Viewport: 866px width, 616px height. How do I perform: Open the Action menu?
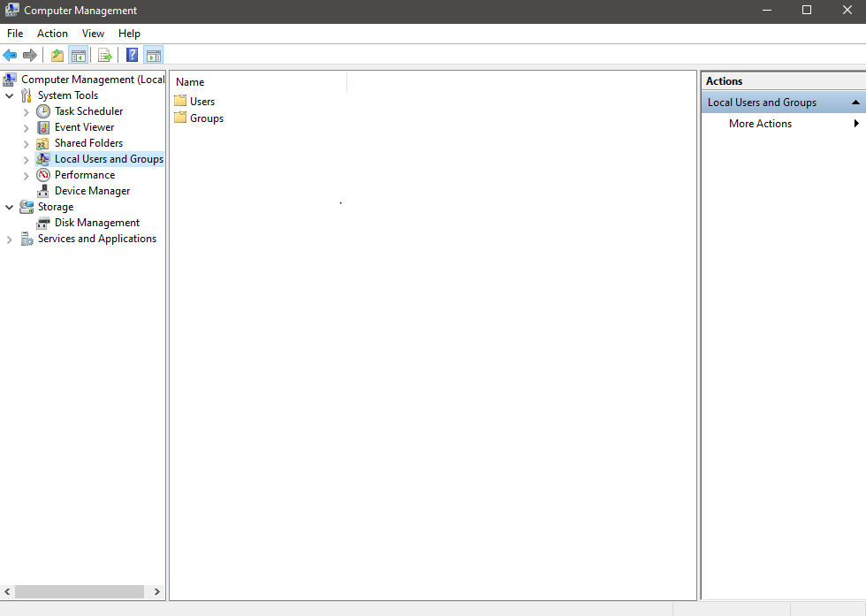[52, 34]
